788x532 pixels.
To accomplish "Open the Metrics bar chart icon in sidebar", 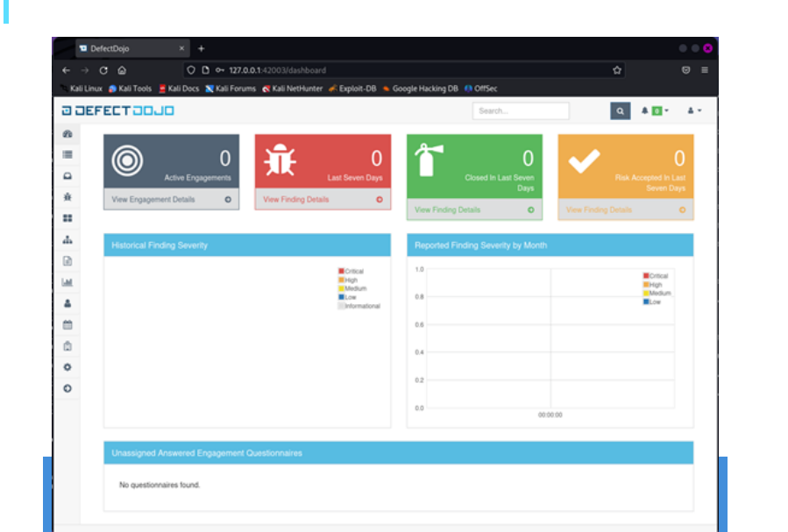I will [67, 282].
